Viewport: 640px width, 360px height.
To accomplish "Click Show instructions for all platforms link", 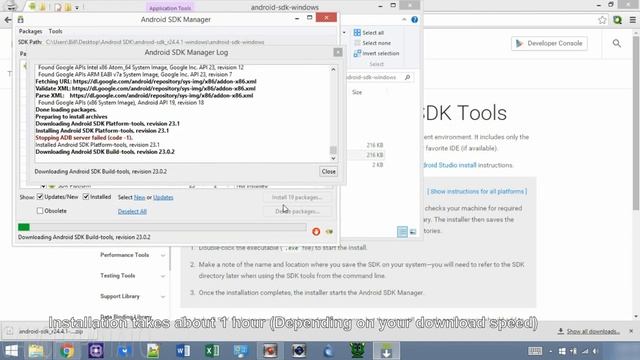I will click(x=477, y=191).
